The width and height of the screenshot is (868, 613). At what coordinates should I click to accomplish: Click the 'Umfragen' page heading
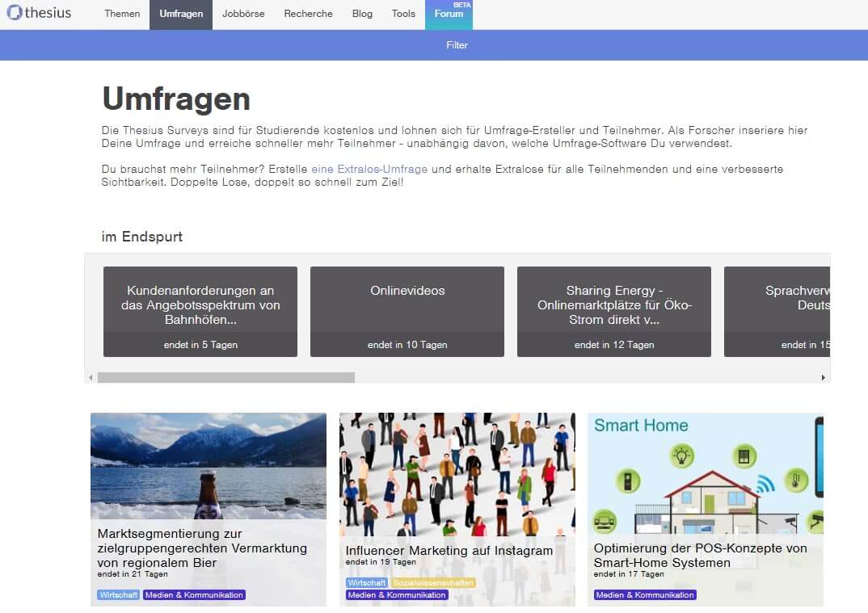tap(176, 99)
